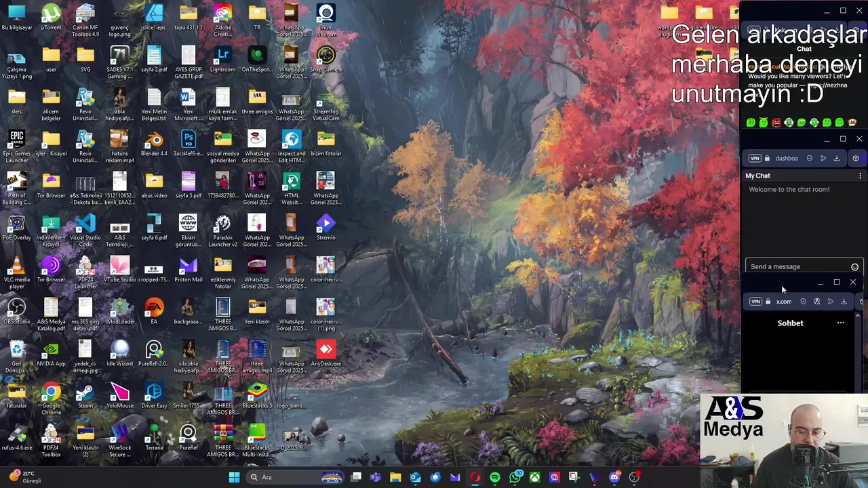Image resolution: width=868 pixels, height=488 pixels.
Task: Open Microsoft Teams taskbar icon
Action: (376, 477)
